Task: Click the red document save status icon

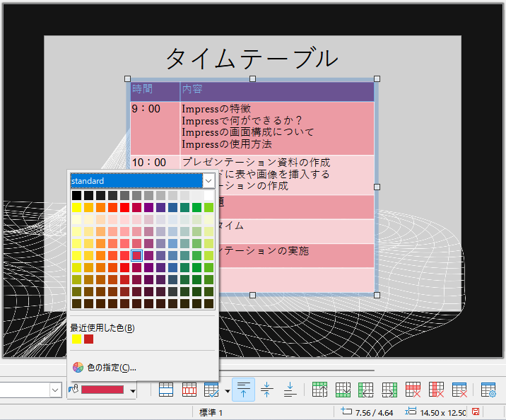Action: [476, 412]
